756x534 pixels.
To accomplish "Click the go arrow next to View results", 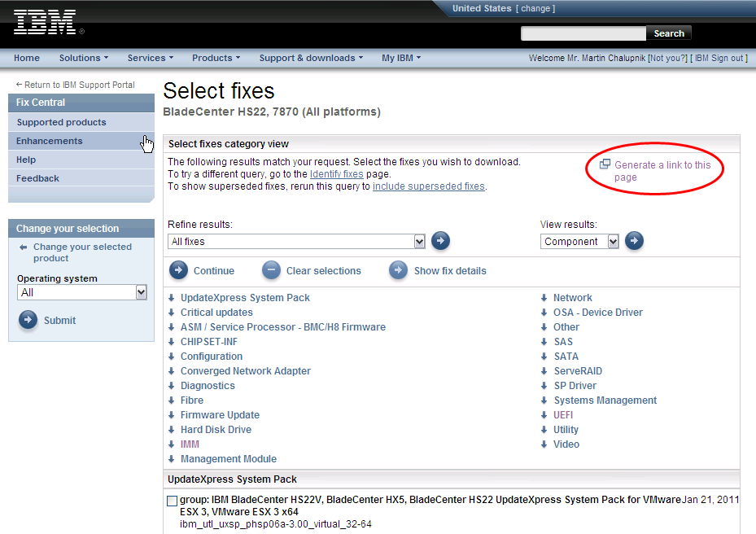I will pos(634,241).
